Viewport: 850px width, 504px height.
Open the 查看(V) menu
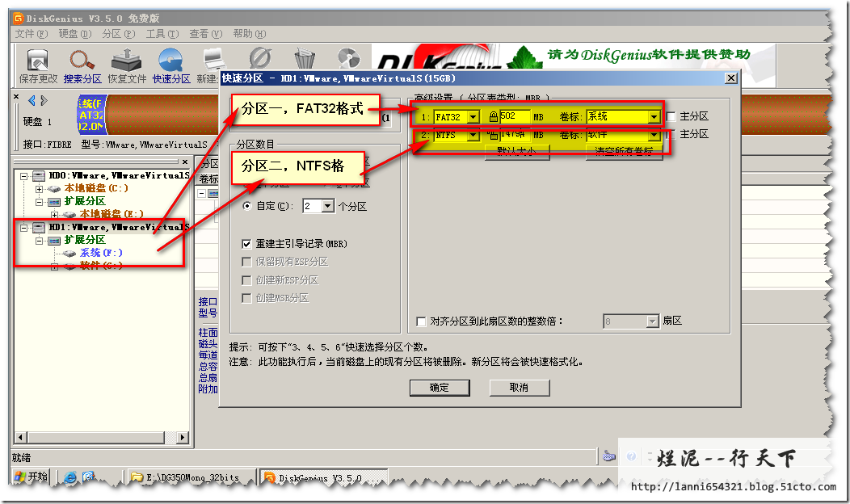pyautogui.click(x=206, y=34)
